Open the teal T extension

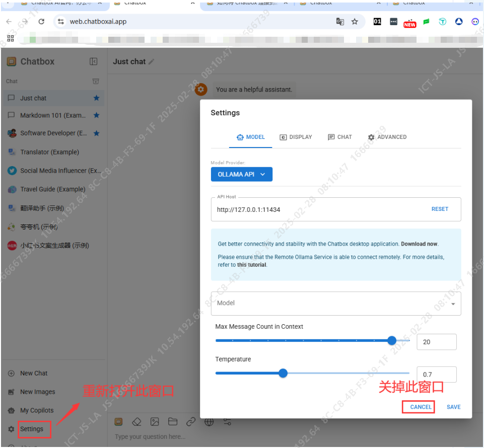coord(443,22)
